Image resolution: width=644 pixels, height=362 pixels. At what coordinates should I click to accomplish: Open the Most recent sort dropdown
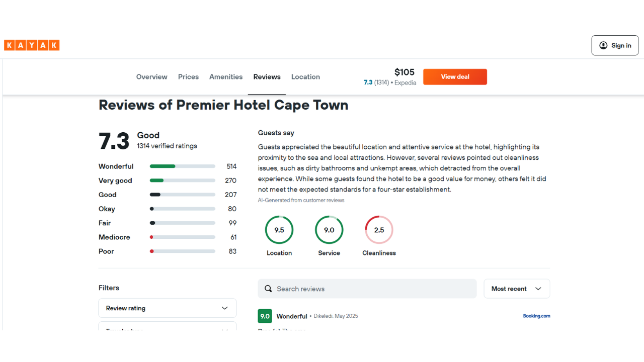pyautogui.click(x=517, y=289)
